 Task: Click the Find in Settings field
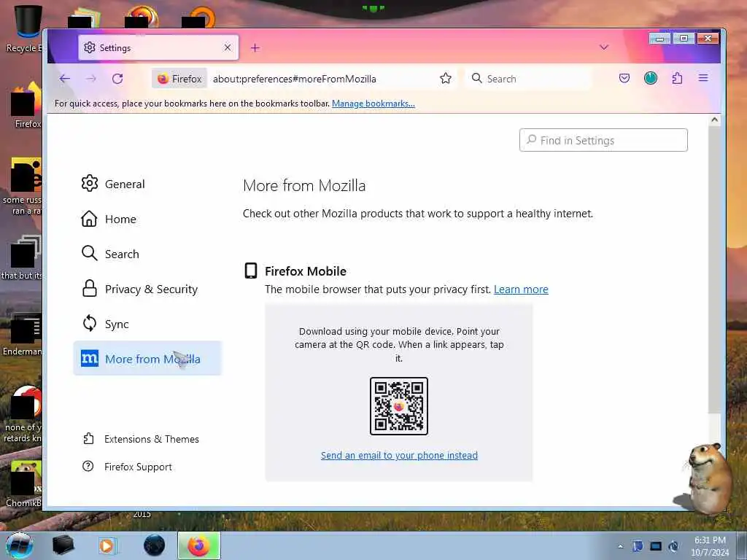pos(603,140)
